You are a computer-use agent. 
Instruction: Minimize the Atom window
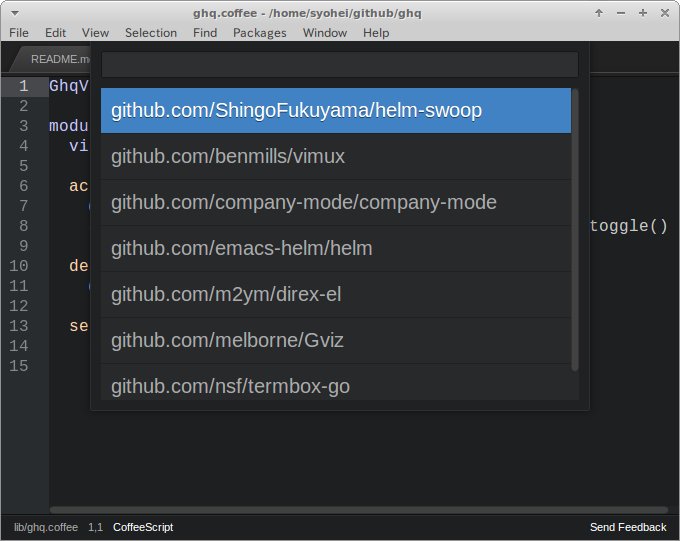[621, 13]
